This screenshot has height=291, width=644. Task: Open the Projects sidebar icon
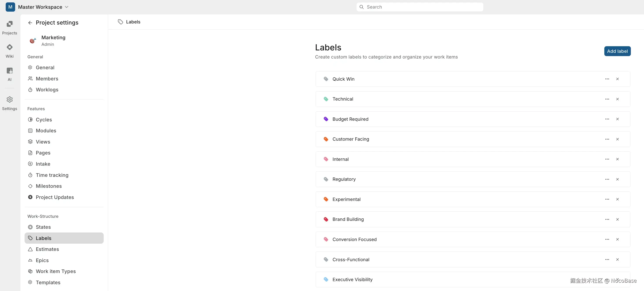point(9,27)
